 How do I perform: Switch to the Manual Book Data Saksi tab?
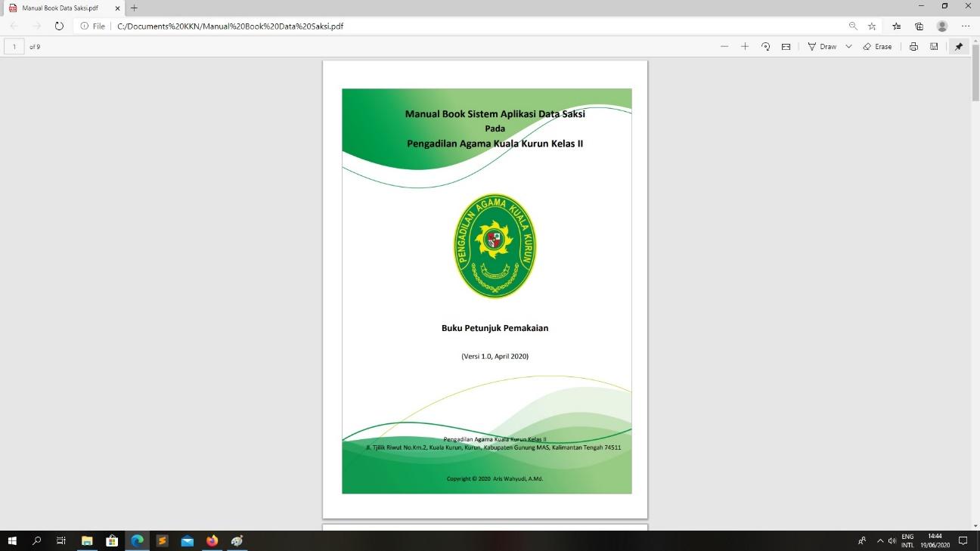click(60, 8)
